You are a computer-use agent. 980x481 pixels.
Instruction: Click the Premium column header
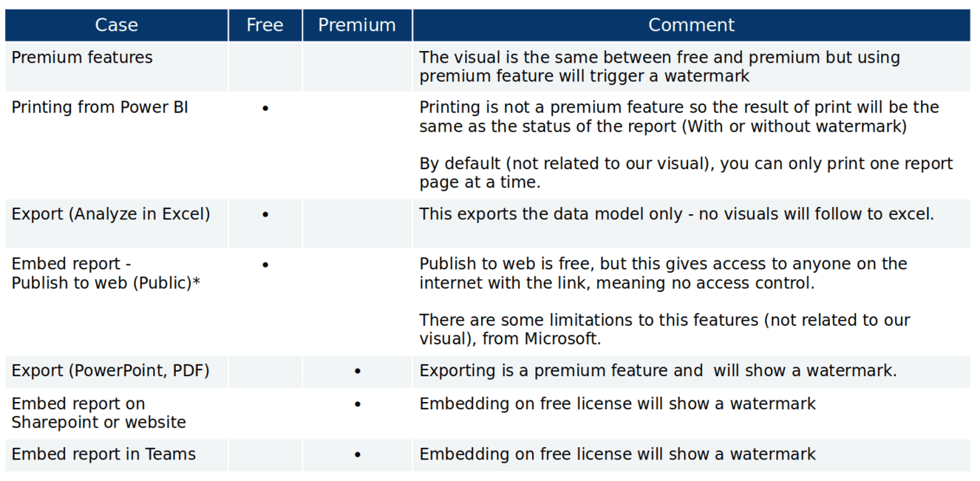click(x=357, y=25)
